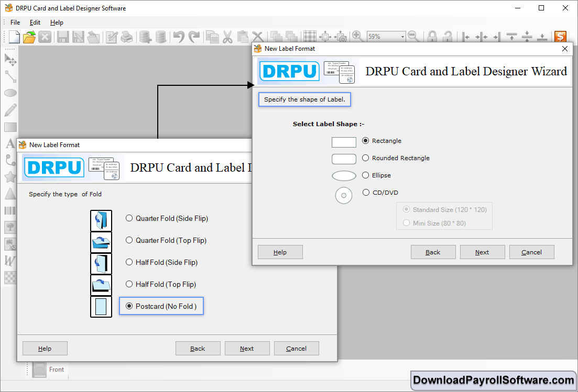This screenshot has height=392, width=578.
Task: Click the closed padlock Lock icon
Action: 432,37
